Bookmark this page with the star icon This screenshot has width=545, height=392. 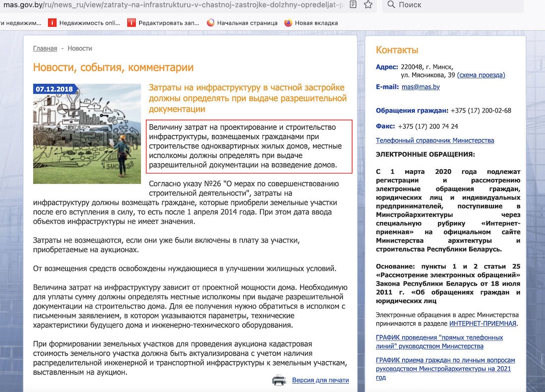point(368,4)
